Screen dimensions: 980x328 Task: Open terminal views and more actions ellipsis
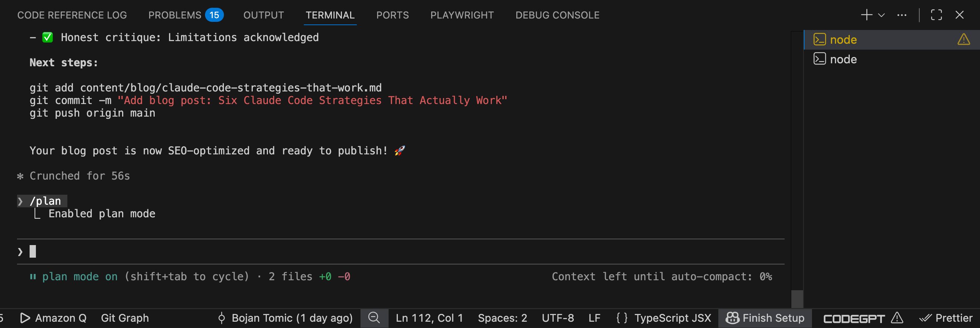click(x=902, y=15)
